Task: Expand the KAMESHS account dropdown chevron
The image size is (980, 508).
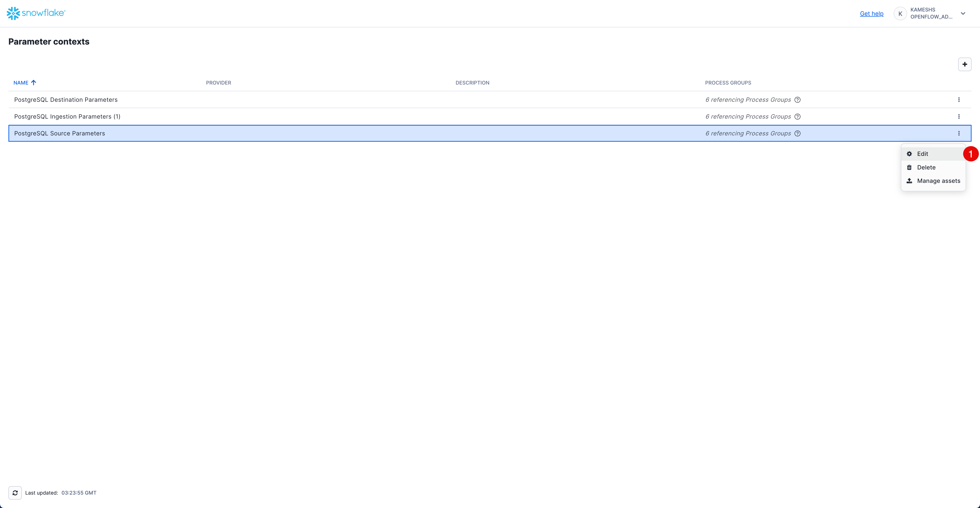Action: tap(963, 14)
